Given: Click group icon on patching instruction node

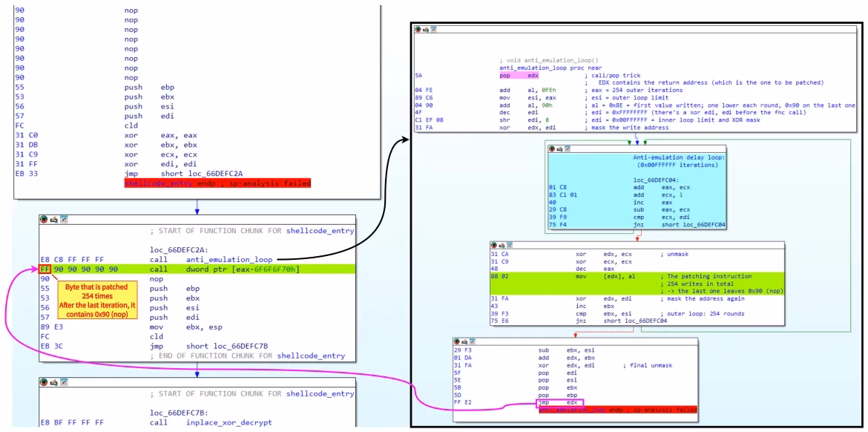Looking at the screenshot, I should point(509,245).
